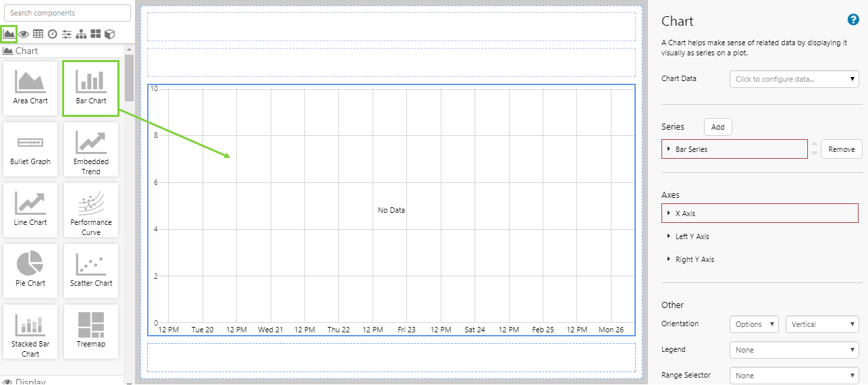Click the clock category icon
Screen dimensions: 868x385
click(x=52, y=34)
